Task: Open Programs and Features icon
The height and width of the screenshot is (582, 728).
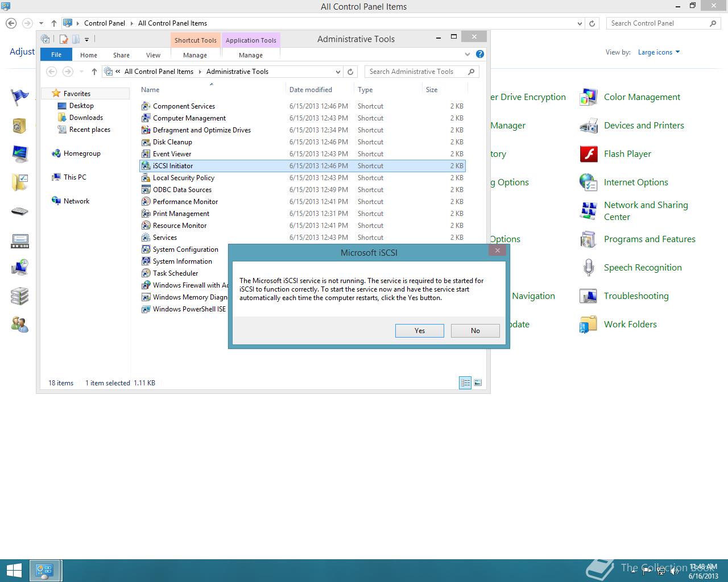Action: 588,239
